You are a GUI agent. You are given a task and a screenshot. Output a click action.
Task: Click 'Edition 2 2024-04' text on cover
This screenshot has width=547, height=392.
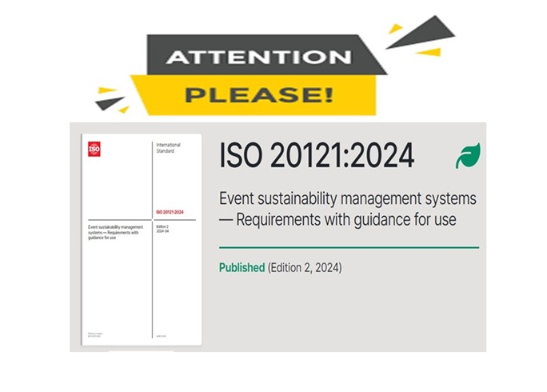coord(162,229)
